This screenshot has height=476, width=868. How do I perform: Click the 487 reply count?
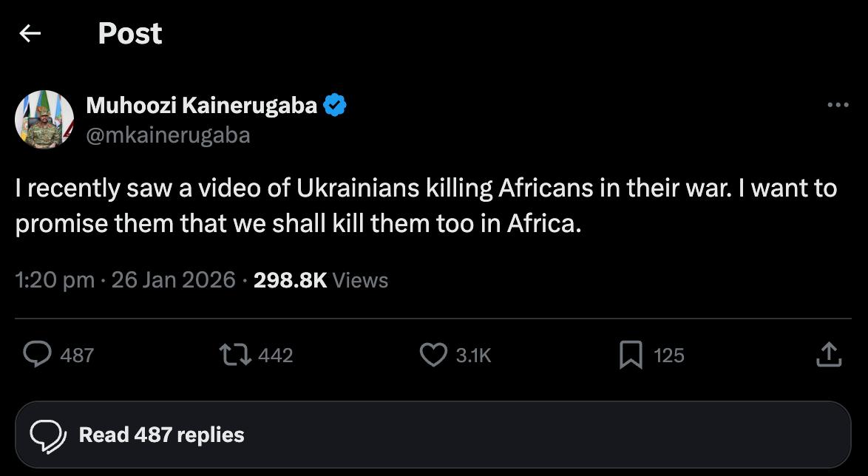(77, 356)
